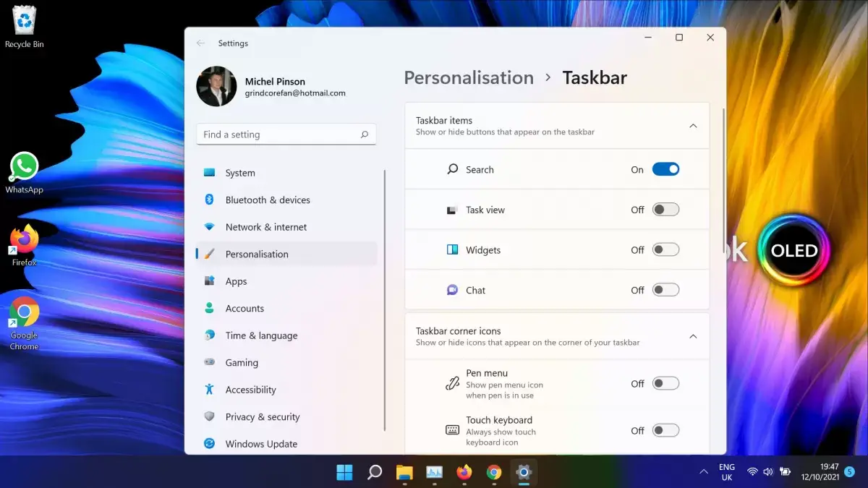Screen dimensions: 868x488
Task: Open the System category
Action: [x=286, y=173]
